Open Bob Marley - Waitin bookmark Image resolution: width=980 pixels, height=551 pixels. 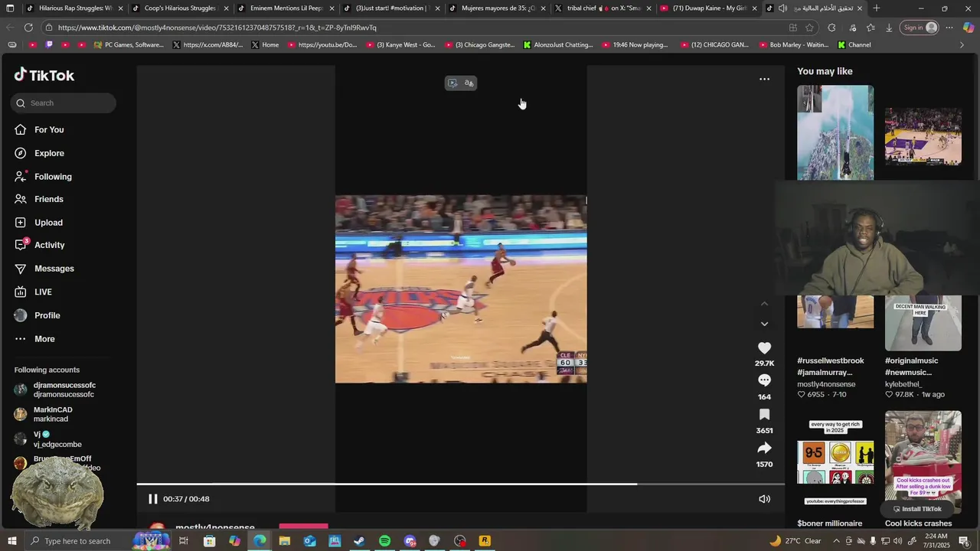click(792, 44)
